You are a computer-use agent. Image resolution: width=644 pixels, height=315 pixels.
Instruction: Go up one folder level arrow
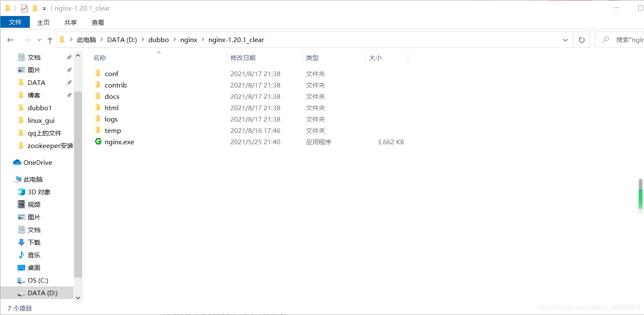(x=50, y=40)
